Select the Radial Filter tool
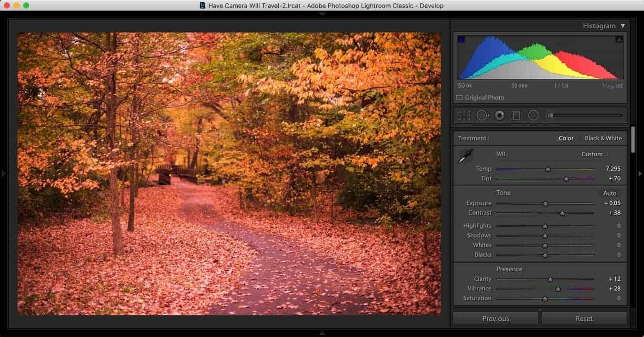Image resolution: width=644 pixels, height=337 pixels. (533, 115)
